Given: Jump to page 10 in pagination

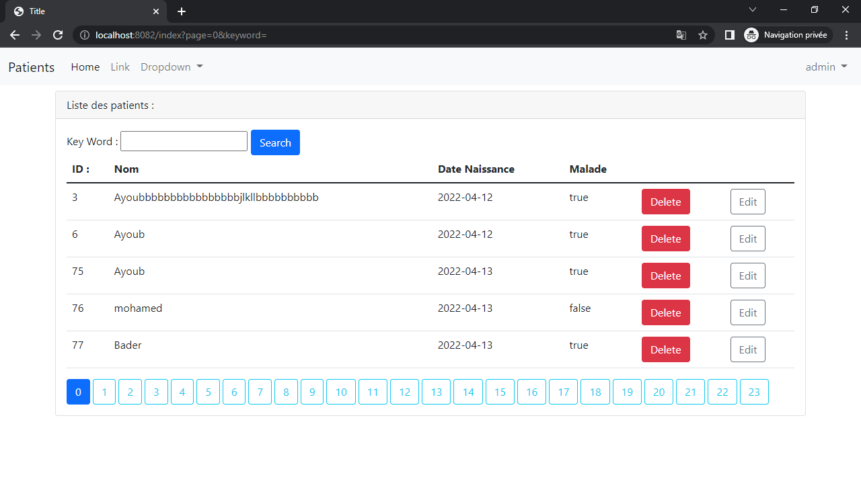Looking at the screenshot, I should tap(341, 392).
